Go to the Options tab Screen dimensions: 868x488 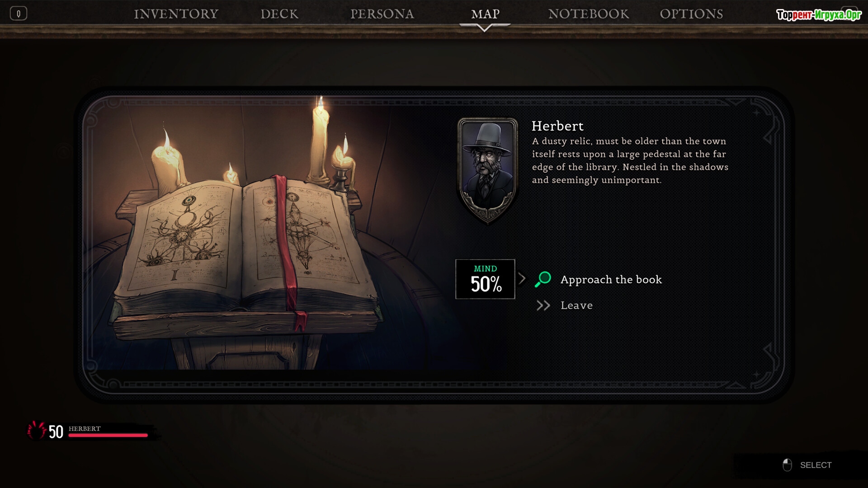point(691,14)
